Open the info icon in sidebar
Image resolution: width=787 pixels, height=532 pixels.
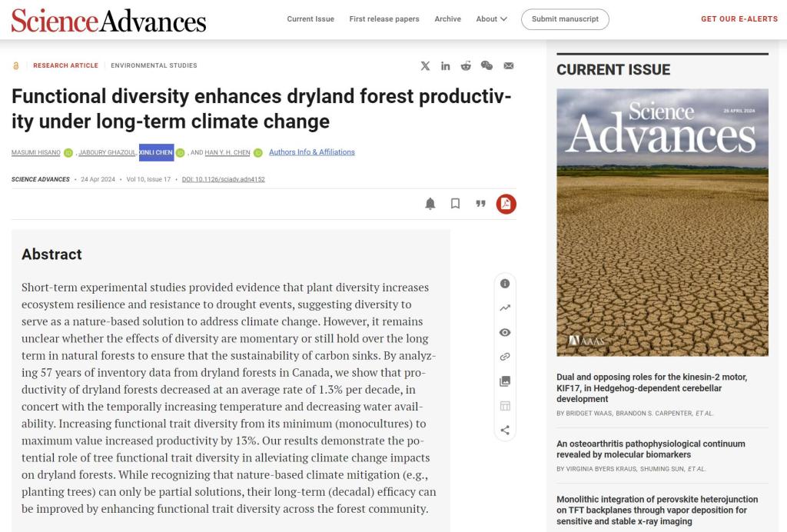(x=505, y=284)
